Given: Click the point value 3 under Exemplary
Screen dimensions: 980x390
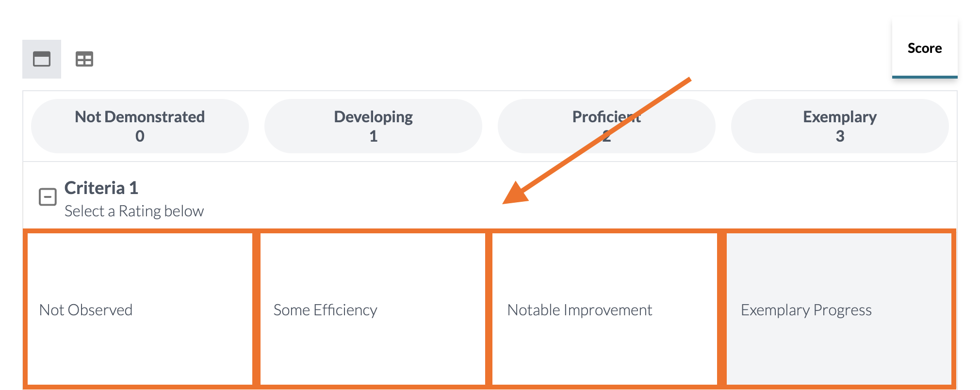Looking at the screenshot, I should [840, 136].
